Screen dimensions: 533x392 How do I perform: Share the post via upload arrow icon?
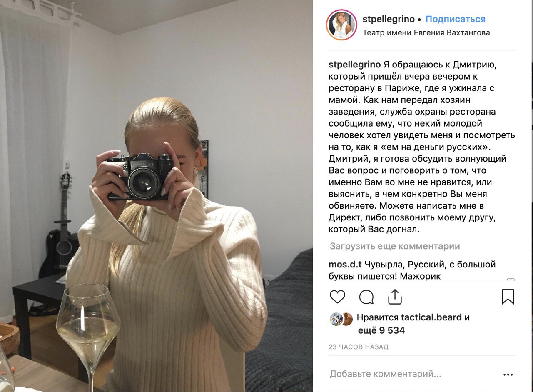[394, 297]
